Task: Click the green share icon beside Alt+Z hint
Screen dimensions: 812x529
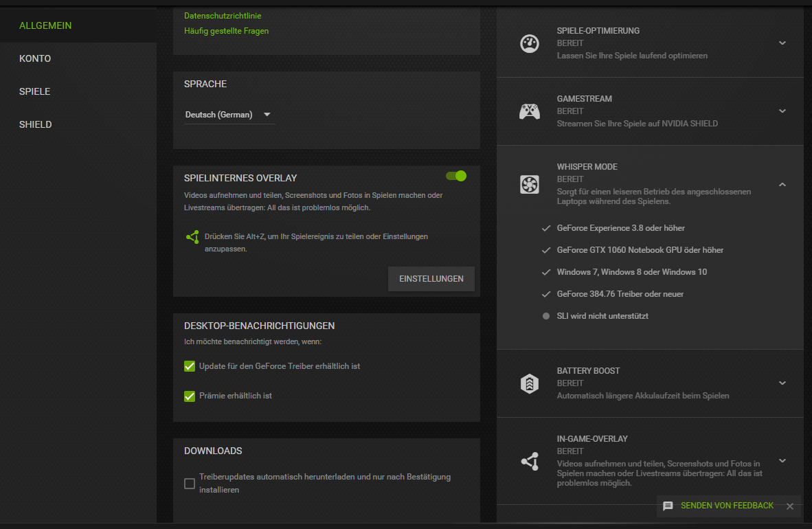Action: click(x=192, y=237)
